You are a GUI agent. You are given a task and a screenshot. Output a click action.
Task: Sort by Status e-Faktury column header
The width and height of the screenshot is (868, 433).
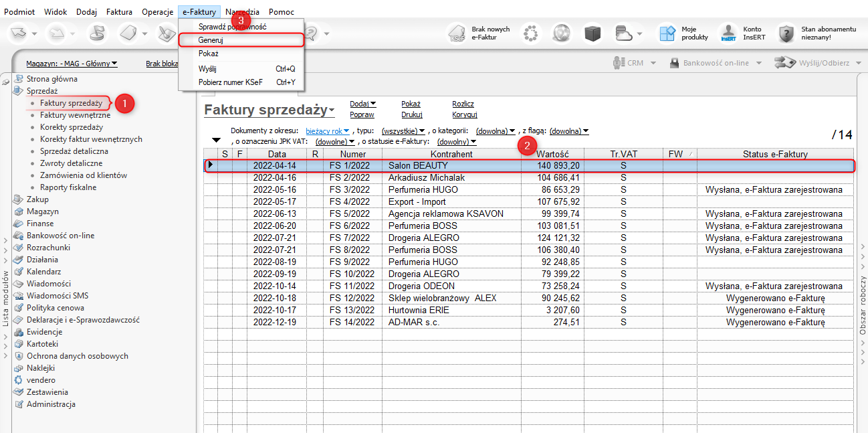[x=775, y=155]
